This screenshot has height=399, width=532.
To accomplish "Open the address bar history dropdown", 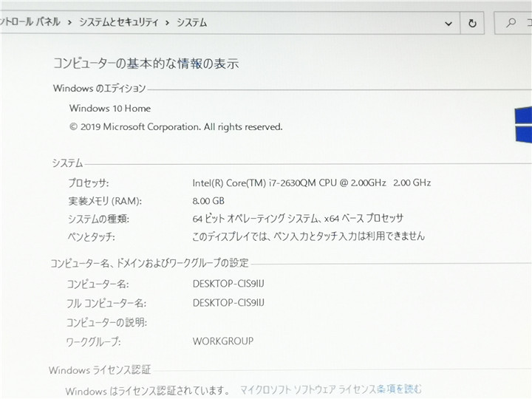I will point(449,24).
